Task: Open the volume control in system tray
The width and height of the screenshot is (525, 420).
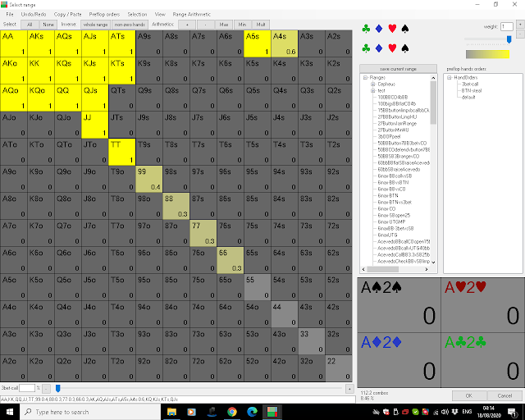Action: point(445,412)
